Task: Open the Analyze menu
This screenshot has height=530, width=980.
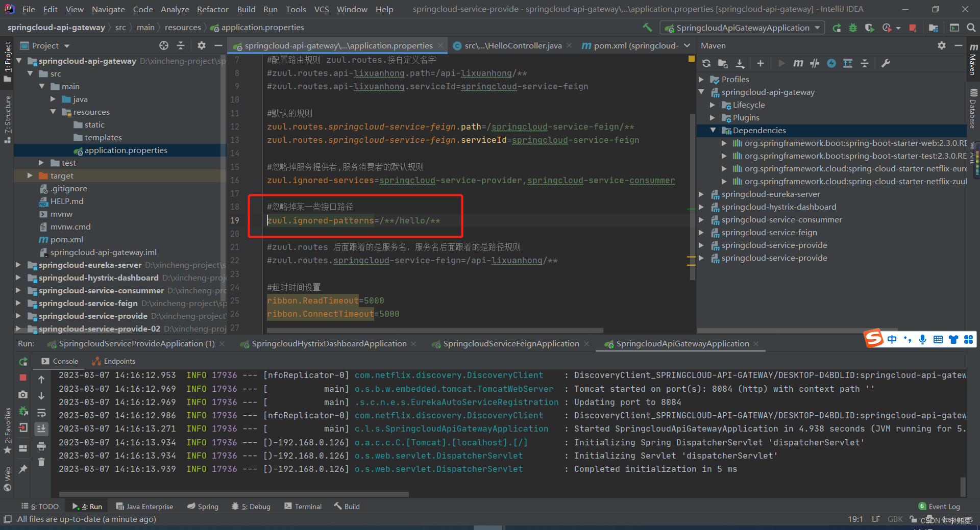Action: pyautogui.click(x=175, y=9)
